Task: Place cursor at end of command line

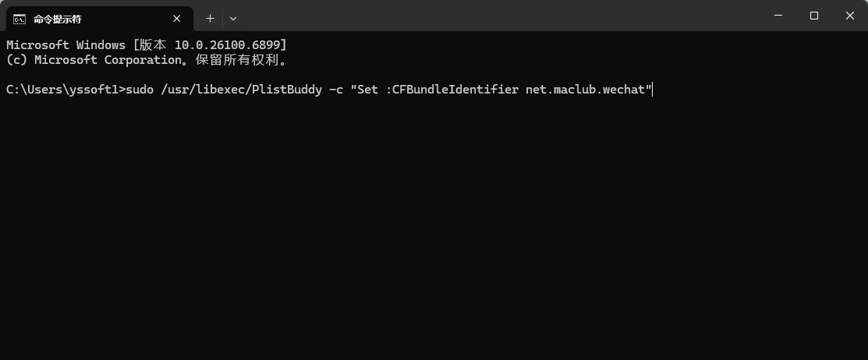Action: click(x=651, y=90)
